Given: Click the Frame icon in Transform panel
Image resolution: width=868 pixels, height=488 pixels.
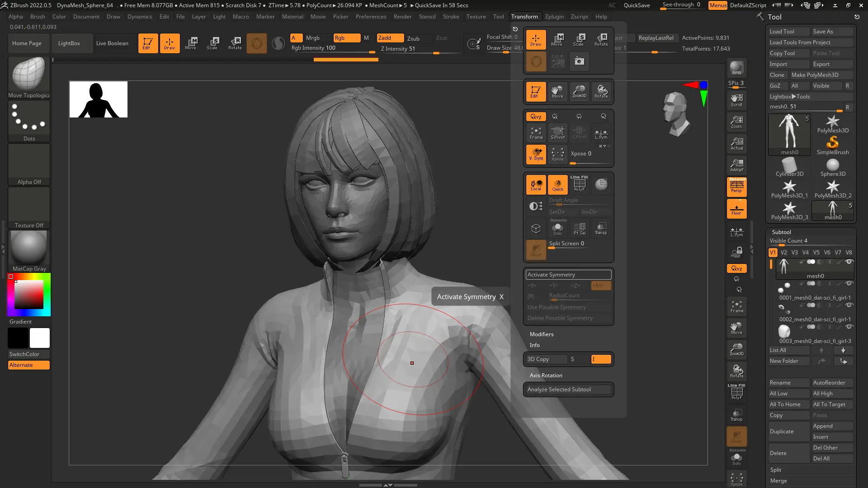Looking at the screenshot, I should 536,132.
